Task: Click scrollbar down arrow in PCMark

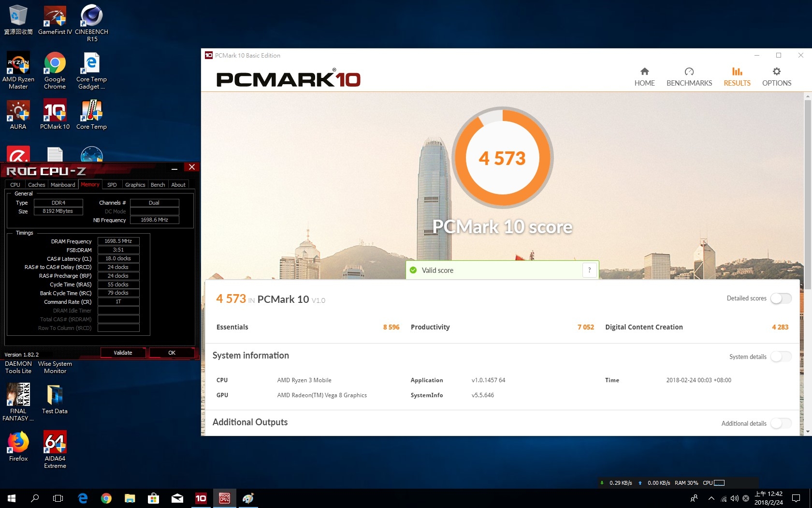Action: (x=808, y=431)
